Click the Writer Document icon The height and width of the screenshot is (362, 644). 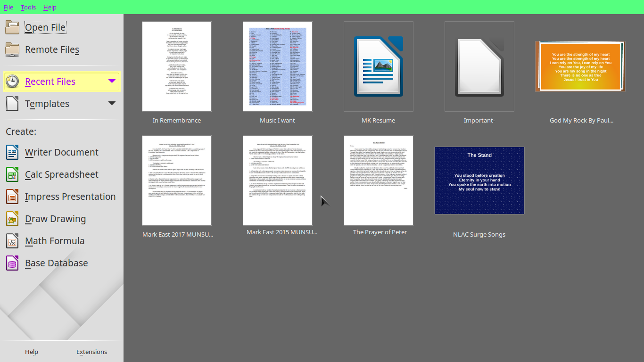(x=12, y=152)
